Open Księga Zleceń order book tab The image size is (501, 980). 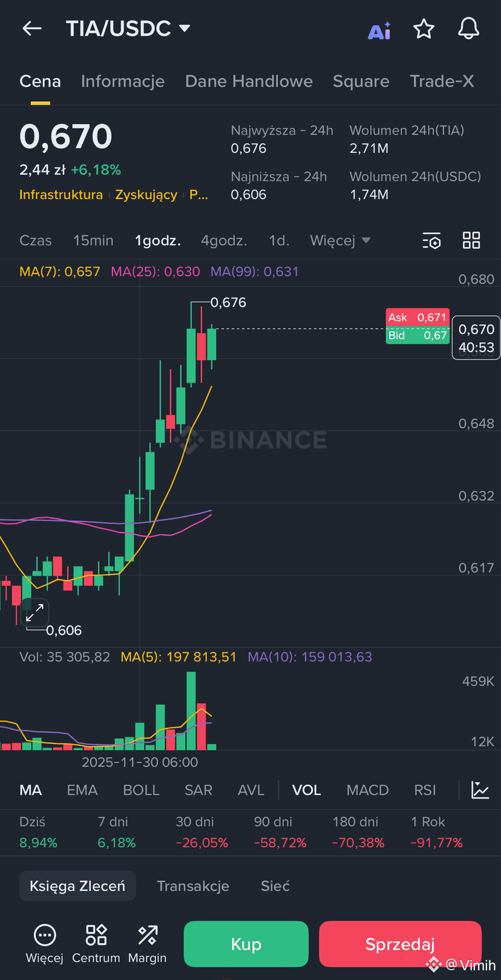77,886
